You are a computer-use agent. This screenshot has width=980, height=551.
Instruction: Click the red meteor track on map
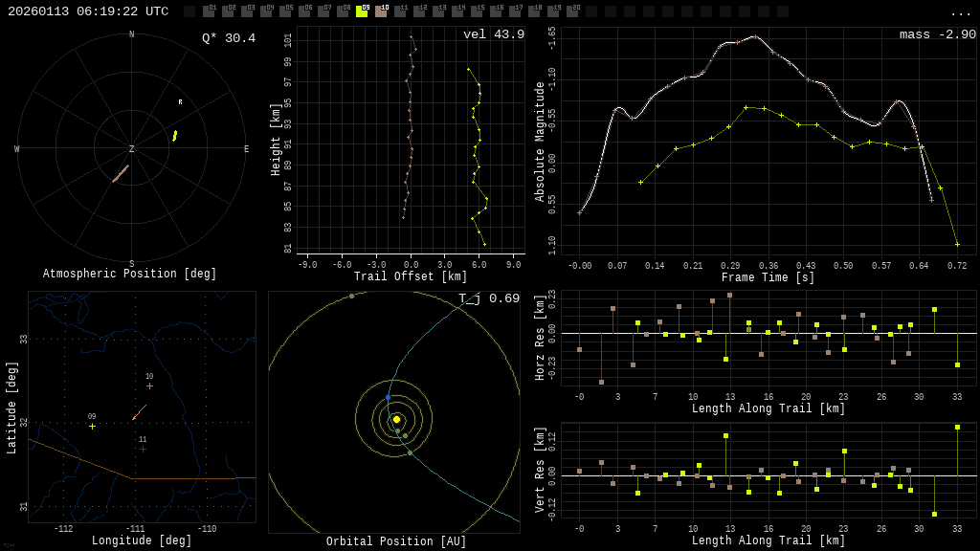[139, 411]
